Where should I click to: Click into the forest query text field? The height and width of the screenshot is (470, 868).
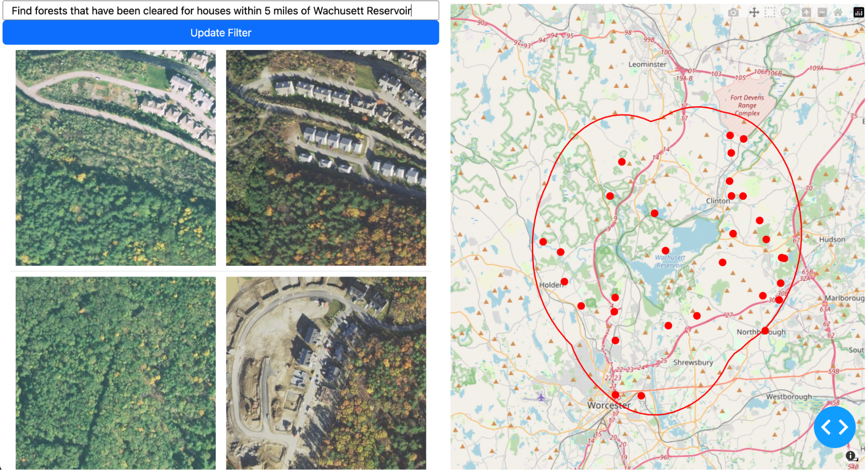tap(221, 10)
